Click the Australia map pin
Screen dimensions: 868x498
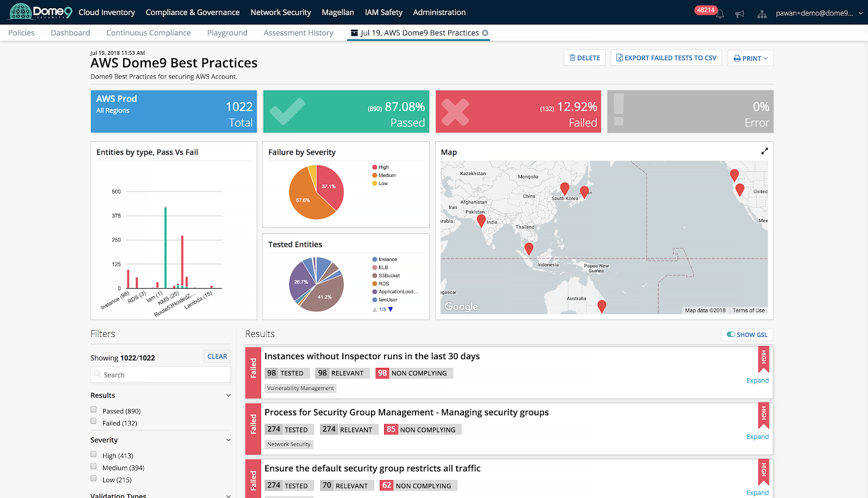pos(602,306)
